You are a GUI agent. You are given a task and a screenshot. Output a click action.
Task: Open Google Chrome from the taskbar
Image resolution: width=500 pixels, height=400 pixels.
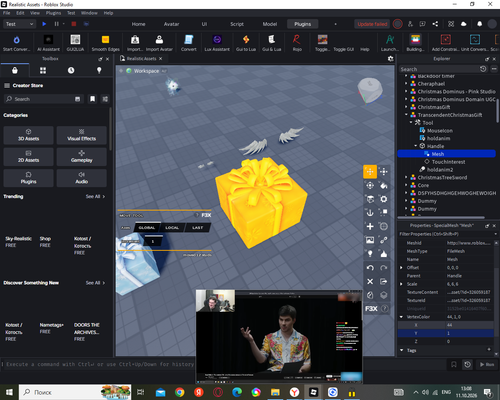pos(180,392)
